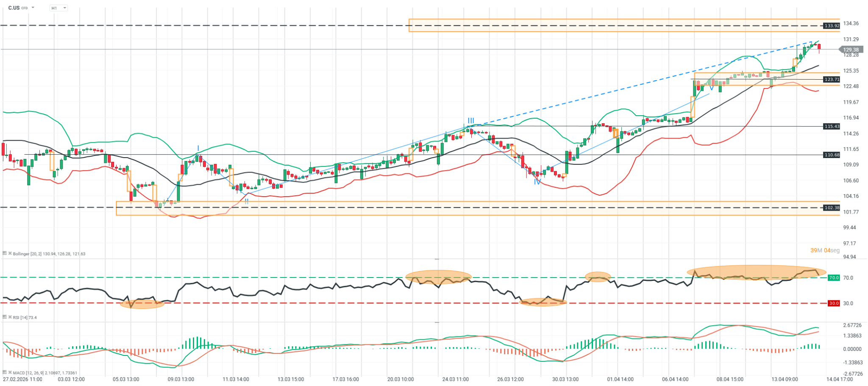Click the 123.71 horizontal line label
Viewport: 868px width, 386px height.
click(831, 79)
